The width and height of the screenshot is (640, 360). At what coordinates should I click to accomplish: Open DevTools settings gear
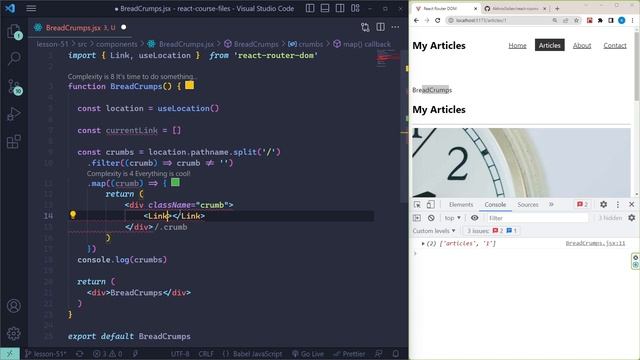[x=603, y=204]
